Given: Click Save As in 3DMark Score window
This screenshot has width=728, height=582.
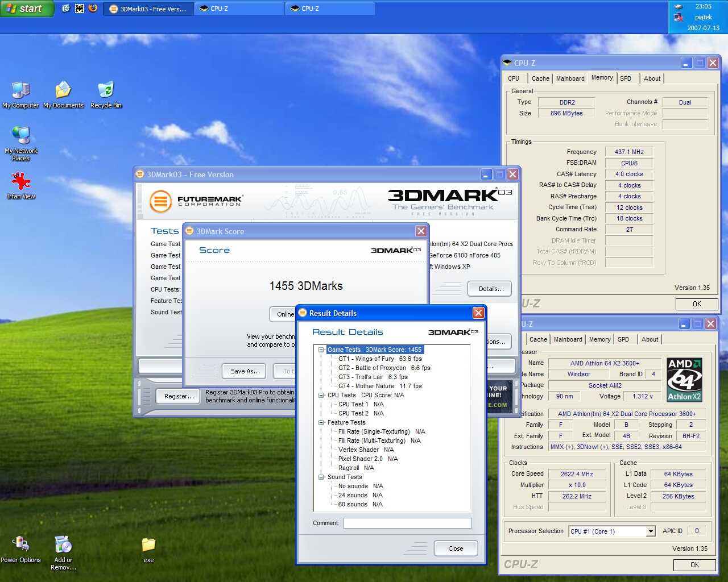Looking at the screenshot, I should click(x=245, y=371).
